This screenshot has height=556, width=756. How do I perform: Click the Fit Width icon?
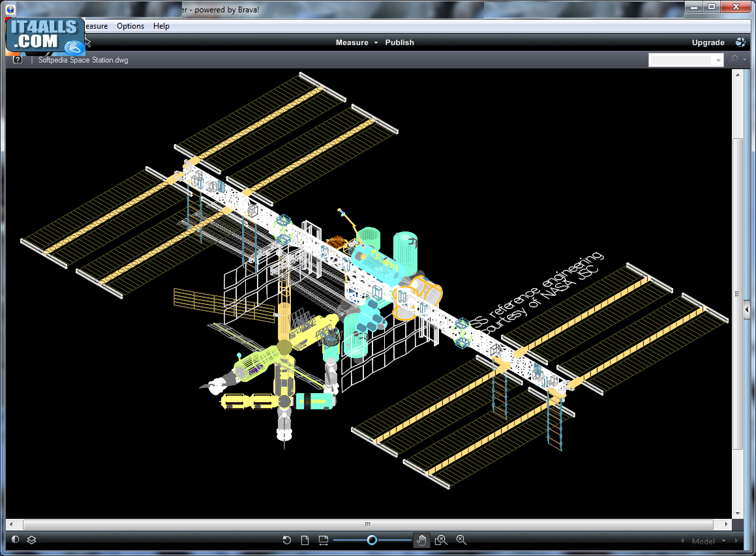324,540
